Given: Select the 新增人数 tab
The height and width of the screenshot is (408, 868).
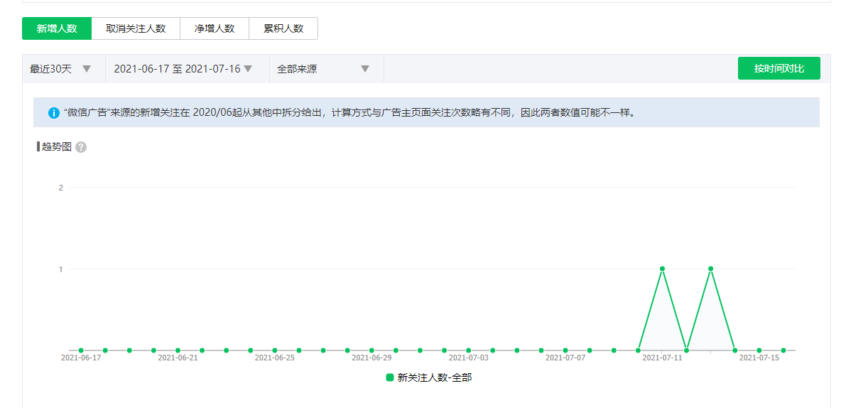Looking at the screenshot, I should click(x=57, y=28).
